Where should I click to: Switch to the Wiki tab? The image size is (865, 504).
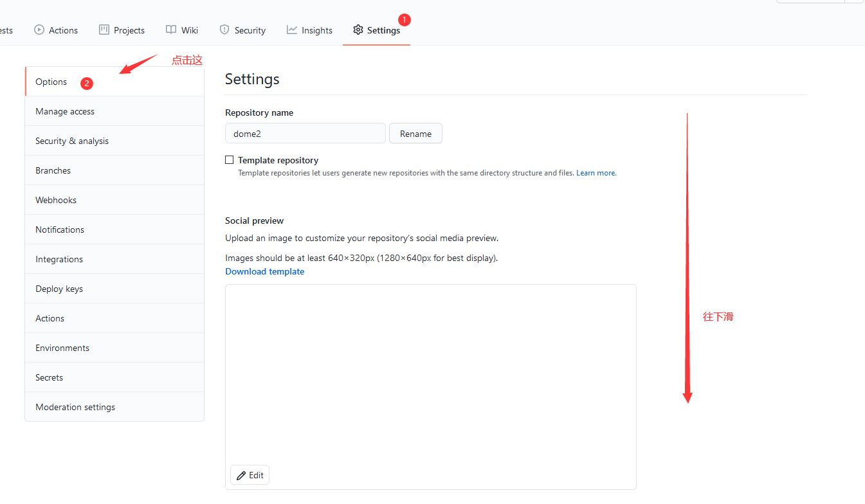[x=182, y=30]
